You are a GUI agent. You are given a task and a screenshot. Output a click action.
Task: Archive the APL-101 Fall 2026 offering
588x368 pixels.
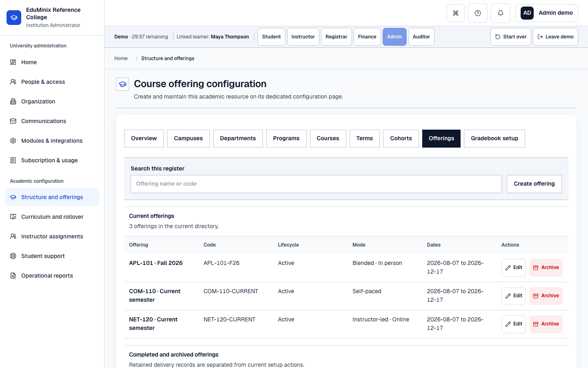[546, 268]
